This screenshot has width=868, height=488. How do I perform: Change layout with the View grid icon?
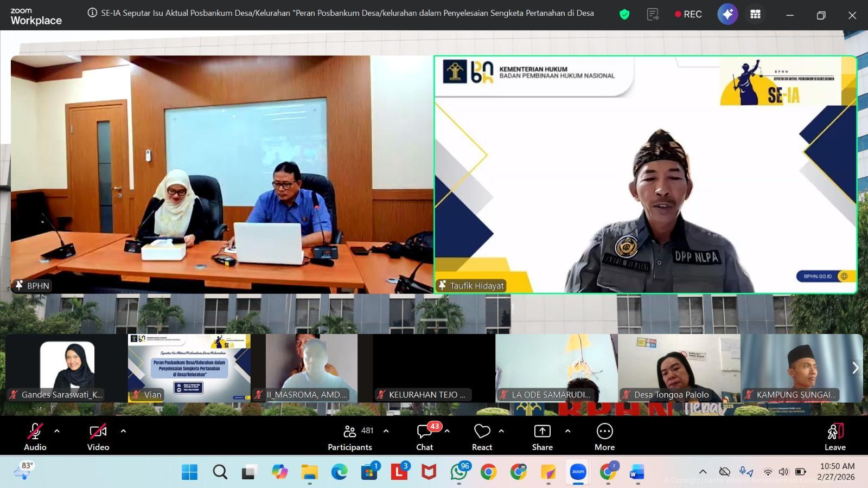pyautogui.click(x=755, y=15)
